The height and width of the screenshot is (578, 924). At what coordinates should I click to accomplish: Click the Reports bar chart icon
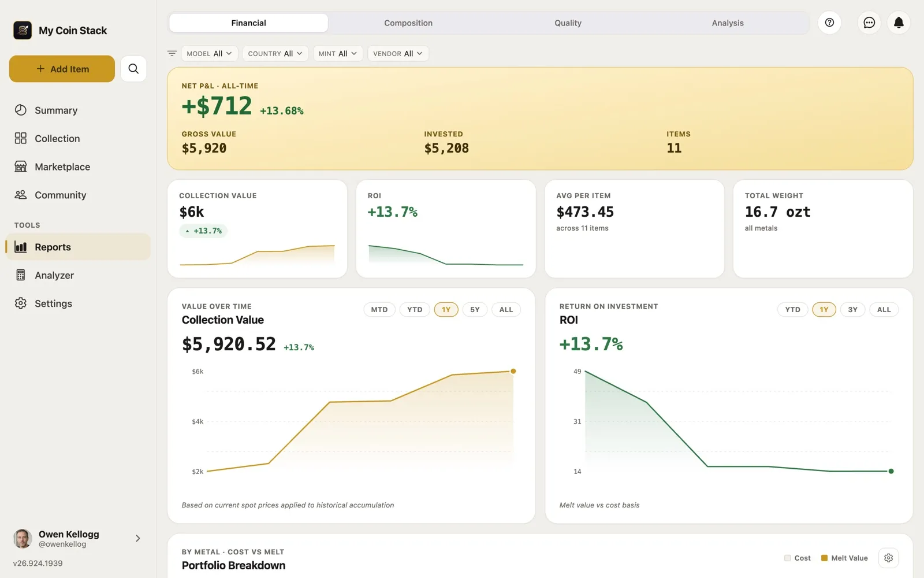(21, 247)
